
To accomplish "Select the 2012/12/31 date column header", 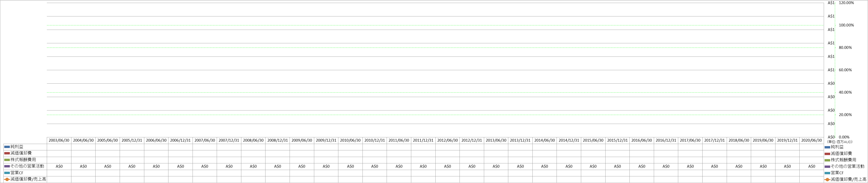I will (x=472, y=140).
